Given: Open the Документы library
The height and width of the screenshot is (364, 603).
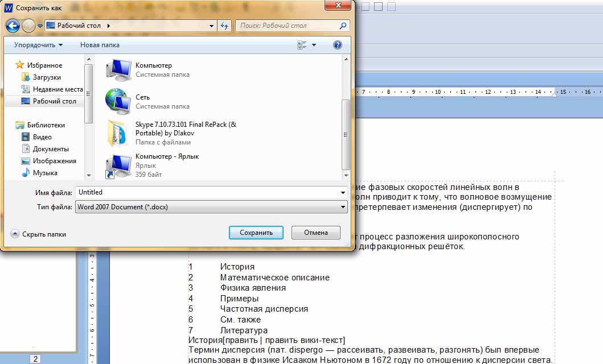Looking at the screenshot, I should click(51, 148).
